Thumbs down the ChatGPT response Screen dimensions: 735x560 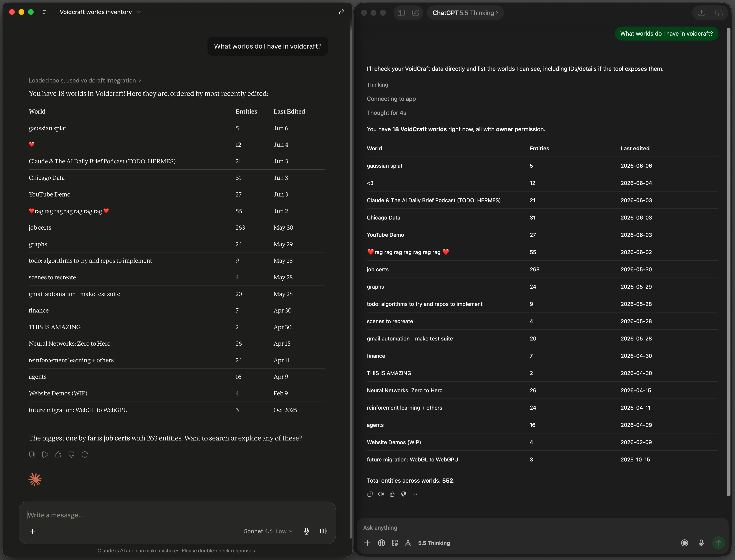(x=403, y=494)
